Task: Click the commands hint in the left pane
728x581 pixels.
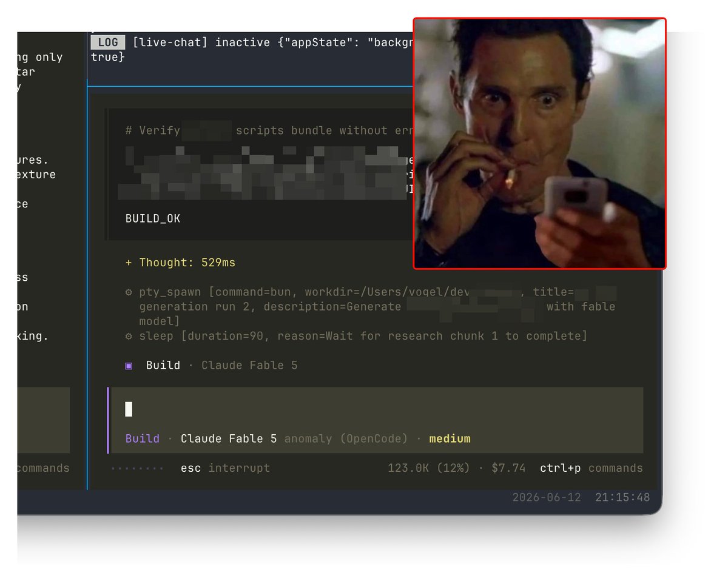Action: [42, 468]
